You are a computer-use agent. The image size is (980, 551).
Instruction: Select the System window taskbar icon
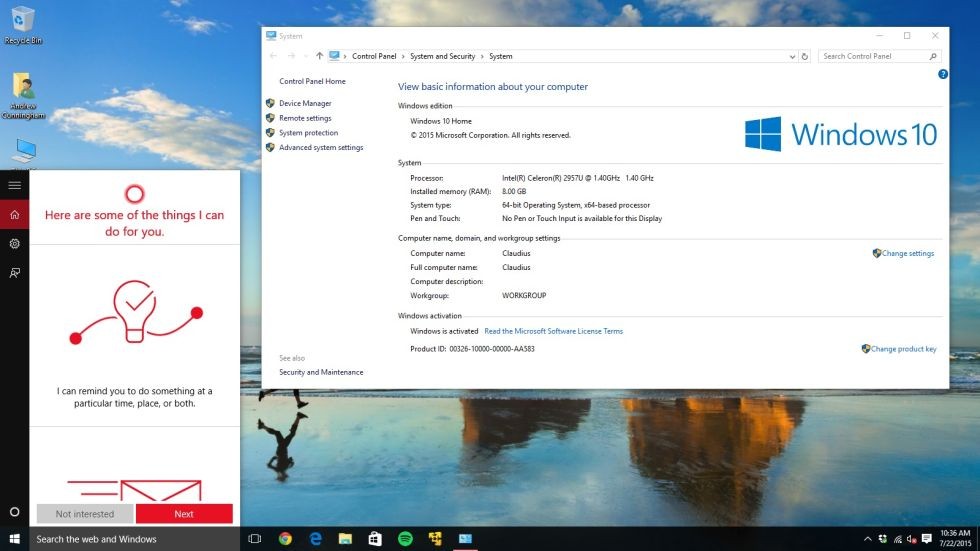point(465,539)
